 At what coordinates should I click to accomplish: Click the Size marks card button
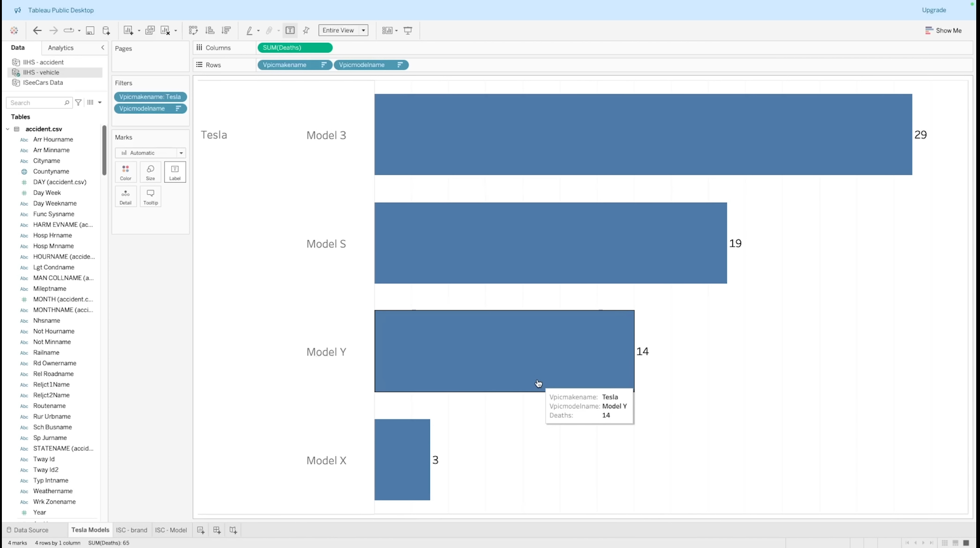(x=150, y=172)
